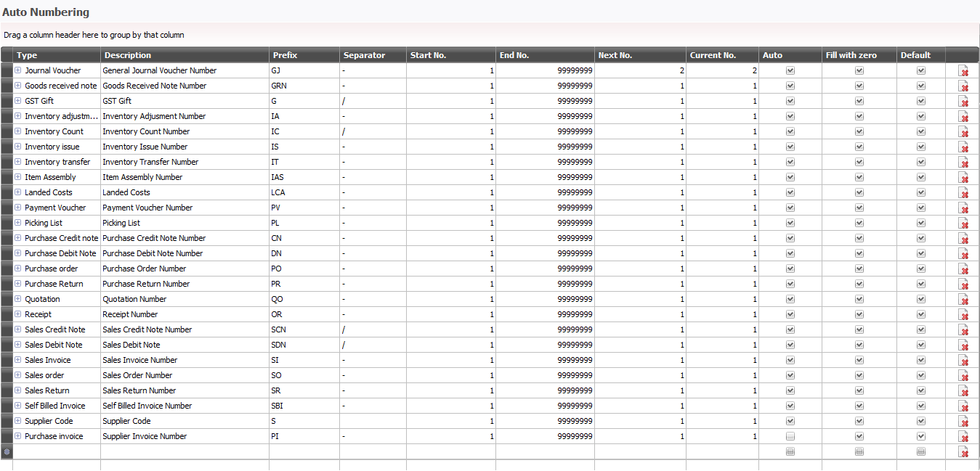Sort by Type column header
Image resolution: width=980 pixels, height=471 pixels.
pyautogui.click(x=57, y=55)
